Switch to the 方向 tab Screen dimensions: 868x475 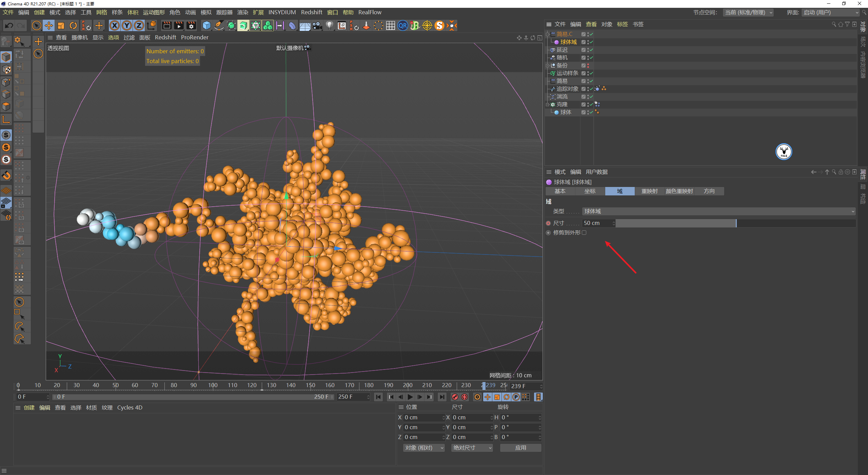coord(709,191)
